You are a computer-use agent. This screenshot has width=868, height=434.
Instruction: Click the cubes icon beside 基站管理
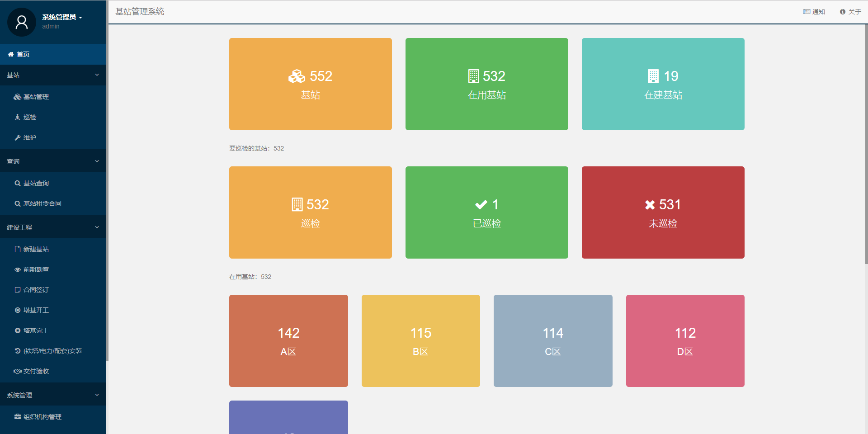(x=18, y=97)
